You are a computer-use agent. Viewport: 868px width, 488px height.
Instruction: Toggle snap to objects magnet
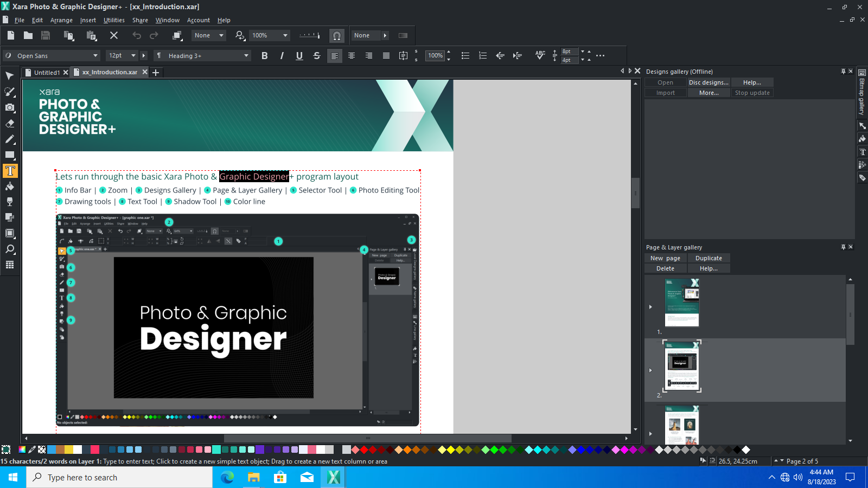click(337, 36)
